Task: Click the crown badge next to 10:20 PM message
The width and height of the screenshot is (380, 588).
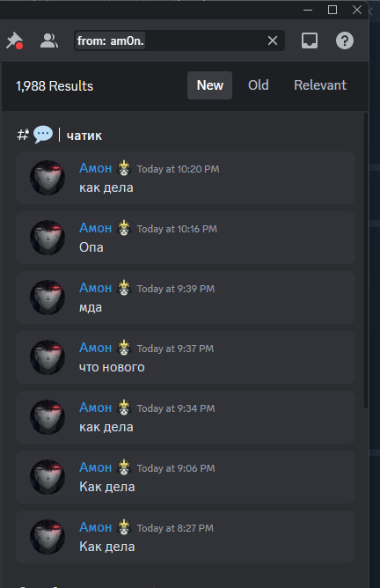Action: (x=124, y=168)
